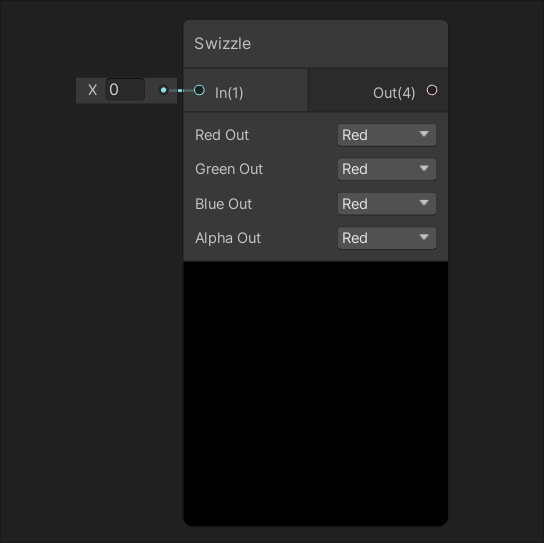Select the Swizzle node title bar
The image size is (544, 543).
(x=316, y=44)
